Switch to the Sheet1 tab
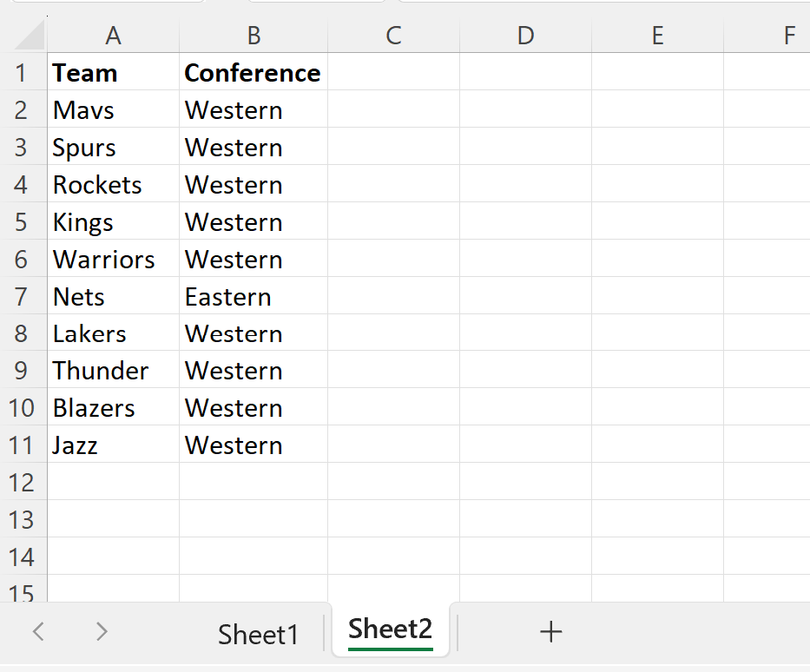 pos(258,633)
